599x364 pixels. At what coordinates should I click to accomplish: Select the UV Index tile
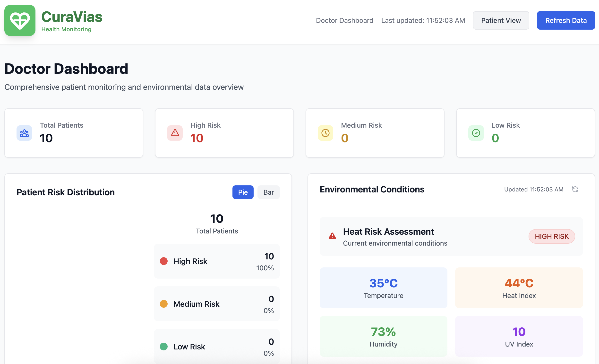click(519, 336)
